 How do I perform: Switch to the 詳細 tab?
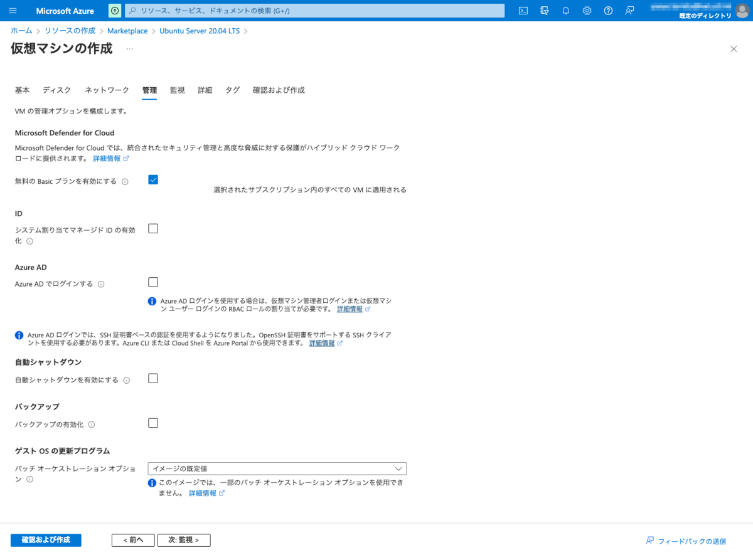(205, 90)
